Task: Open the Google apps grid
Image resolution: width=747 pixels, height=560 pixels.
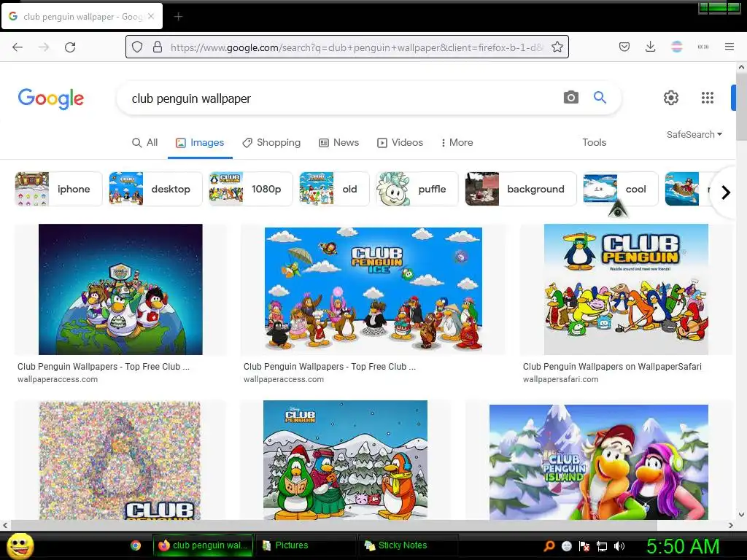Action: tap(708, 98)
